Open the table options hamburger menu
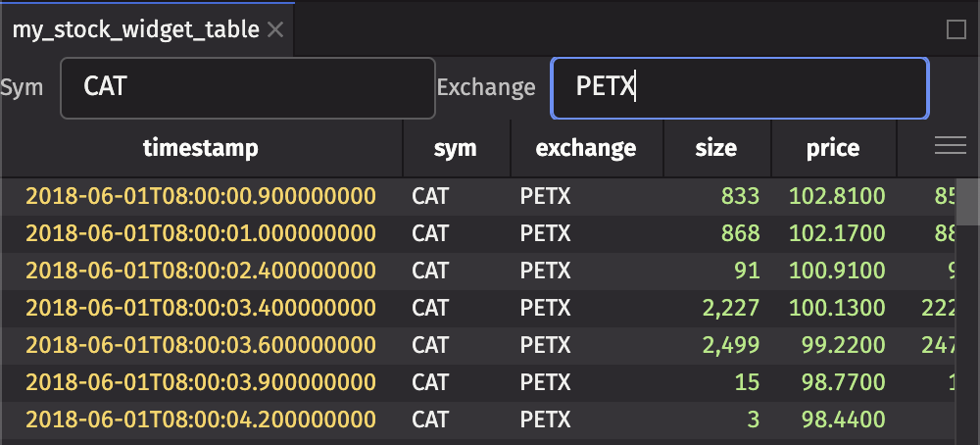 click(951, 147)
